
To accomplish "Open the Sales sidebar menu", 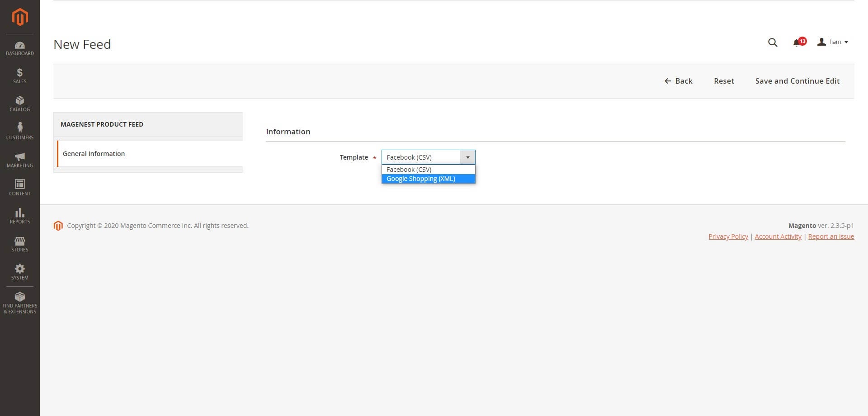I will coord(20,76).
